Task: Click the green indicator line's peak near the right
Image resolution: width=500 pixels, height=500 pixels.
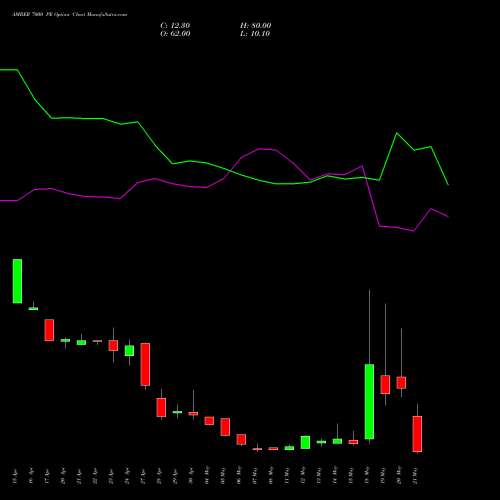Action: 397,133
